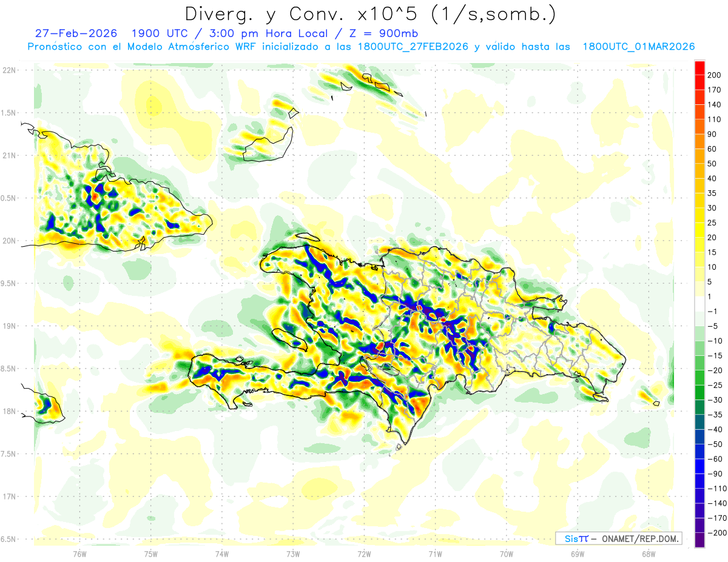This screenshot has height=562, width=728.
Task: Click the '68W' longitude label
Action: coord(649,554)
